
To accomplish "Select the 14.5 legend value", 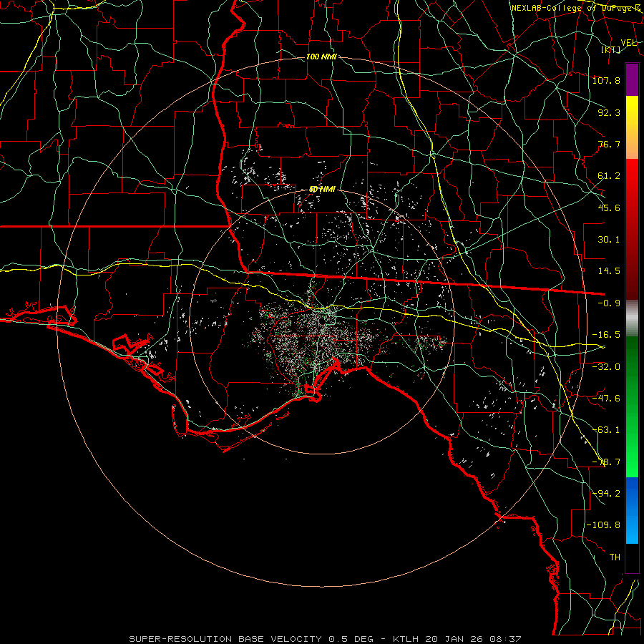I will (x=609, y=271).
